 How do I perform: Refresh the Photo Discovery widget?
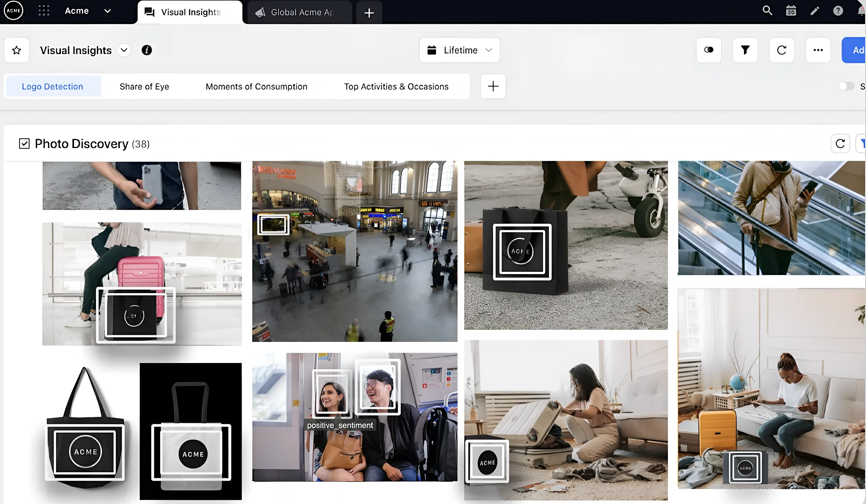840,144
